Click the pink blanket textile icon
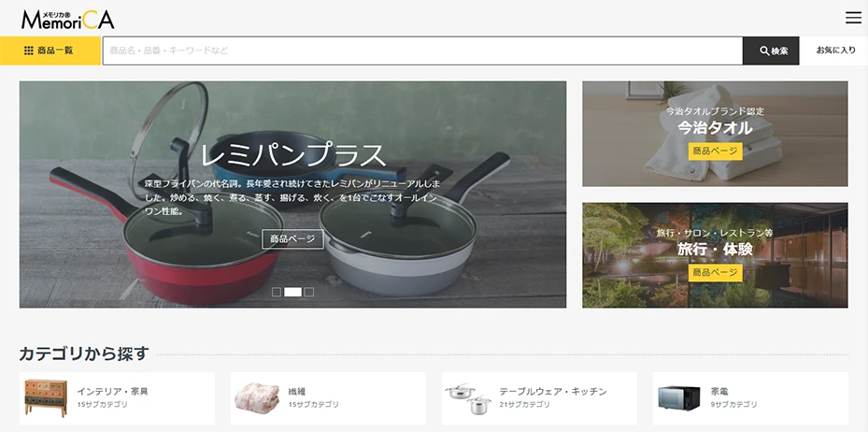The height and width of the screenshot is (432, 868). tap(257, 397)
